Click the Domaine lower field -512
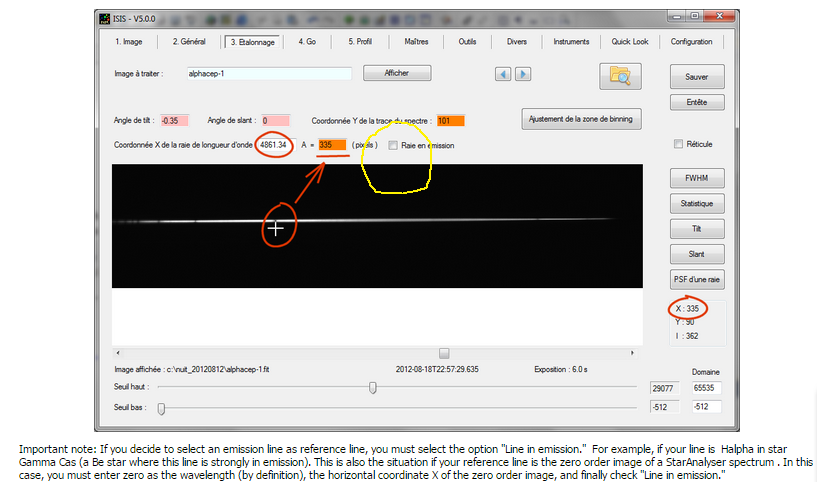This screenshot has height=482, width=817. (x=706, y=406)
